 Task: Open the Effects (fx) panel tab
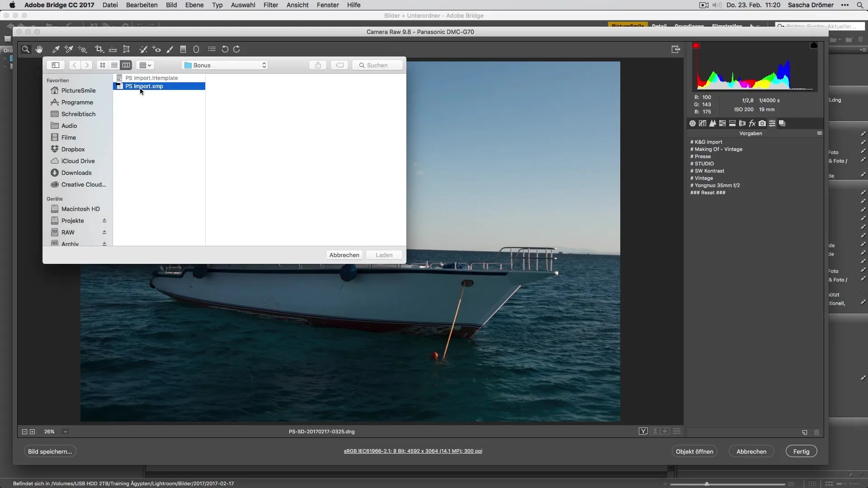[752, 123]
